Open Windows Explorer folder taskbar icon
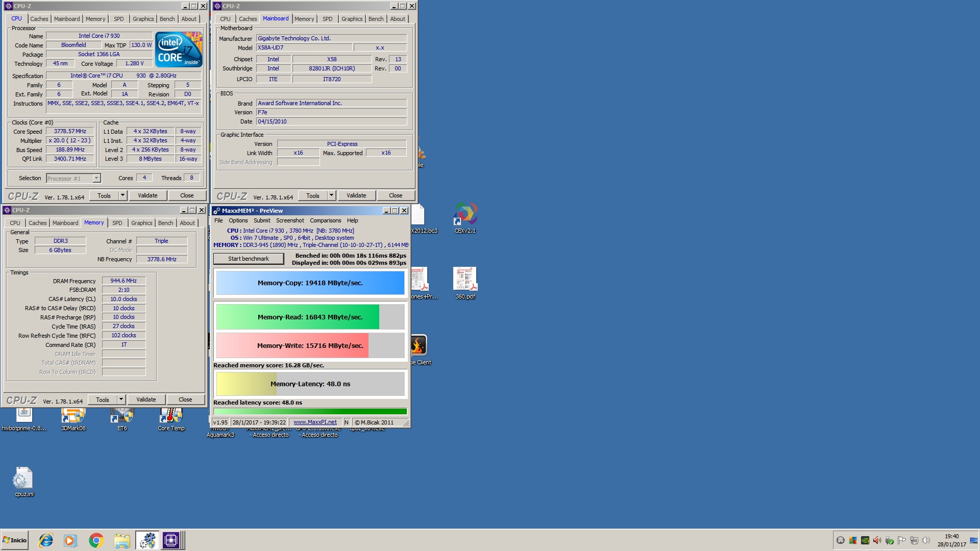The height and width of the screenshot is (551, 980). point(121,540)
